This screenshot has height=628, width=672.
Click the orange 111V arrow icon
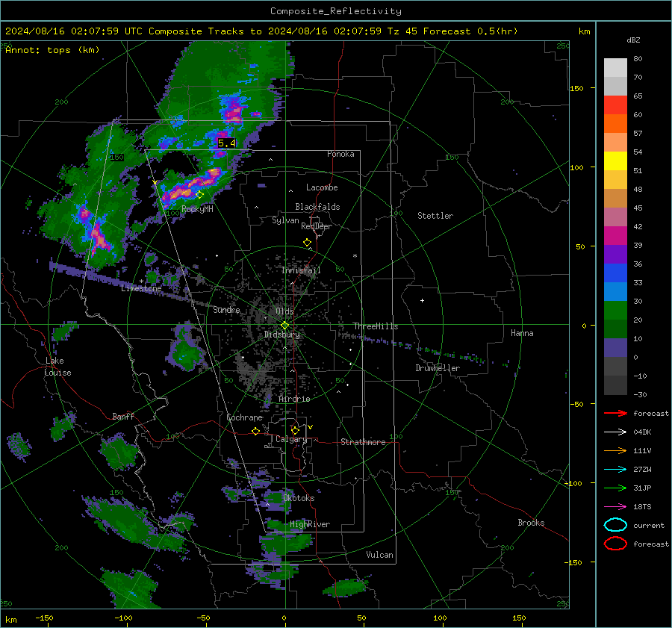pyautogui.click(x=615, y=450)
